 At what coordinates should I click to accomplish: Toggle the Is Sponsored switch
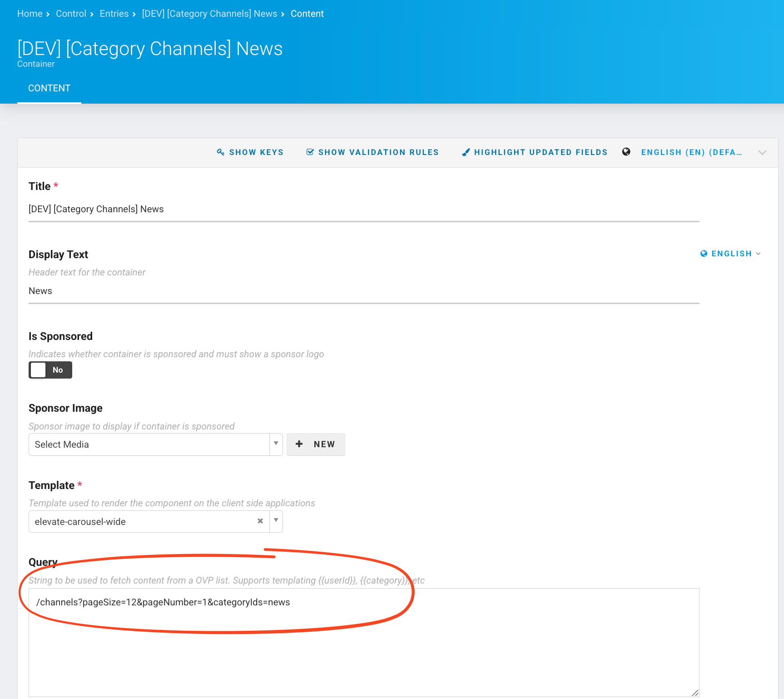coord(50,370)
